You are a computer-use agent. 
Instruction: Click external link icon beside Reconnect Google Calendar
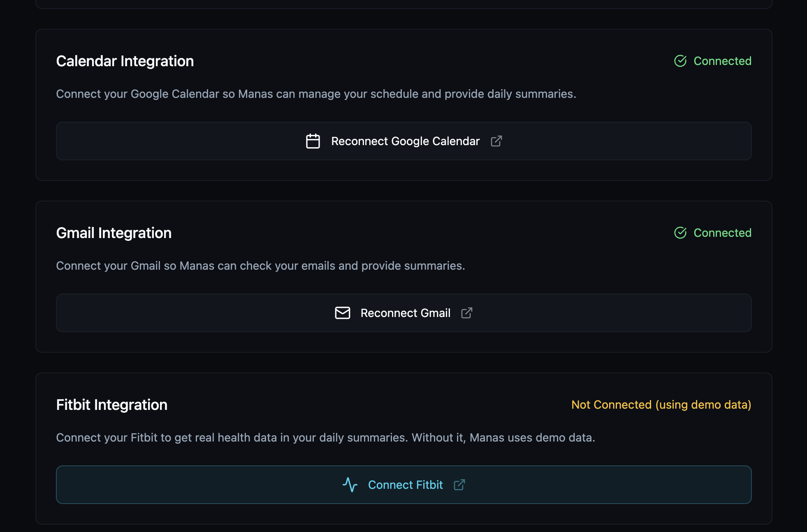pos(496,141)
